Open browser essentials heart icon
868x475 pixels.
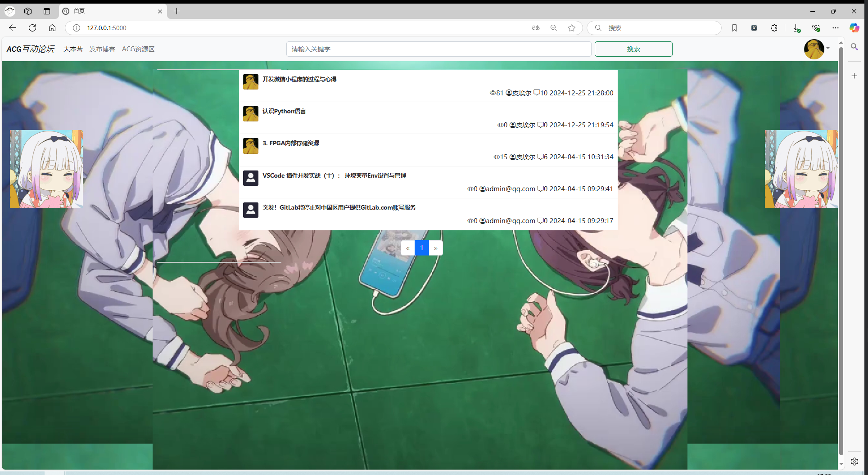(x=816, y=28)
